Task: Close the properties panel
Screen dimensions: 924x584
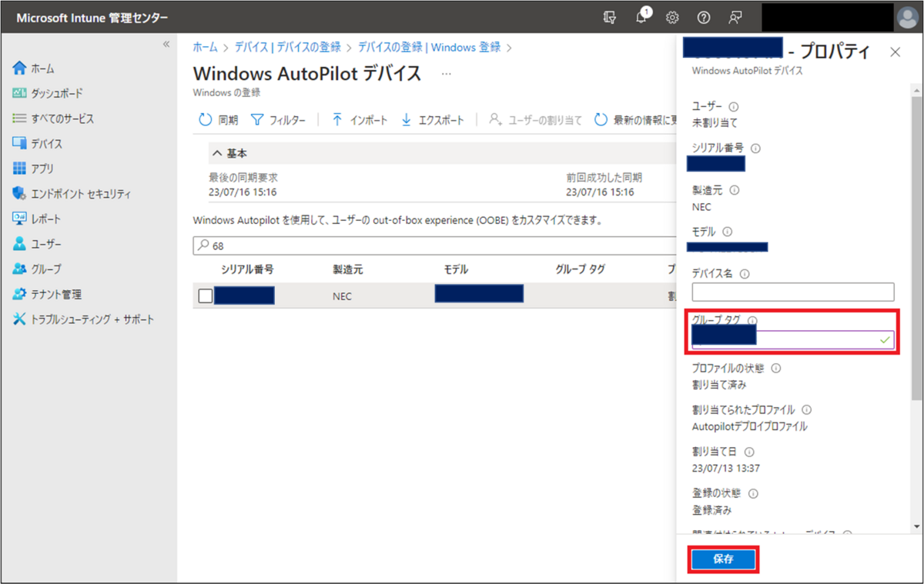Action: coord(895,52)
